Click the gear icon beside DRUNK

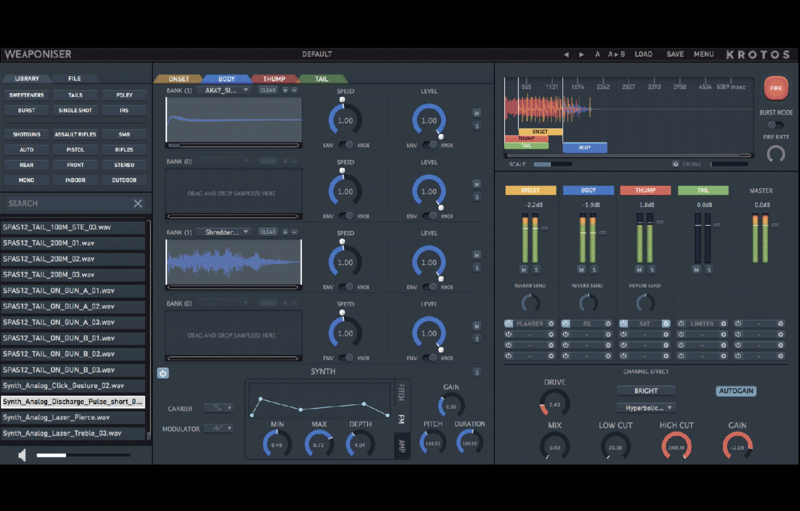click(676, 164)
